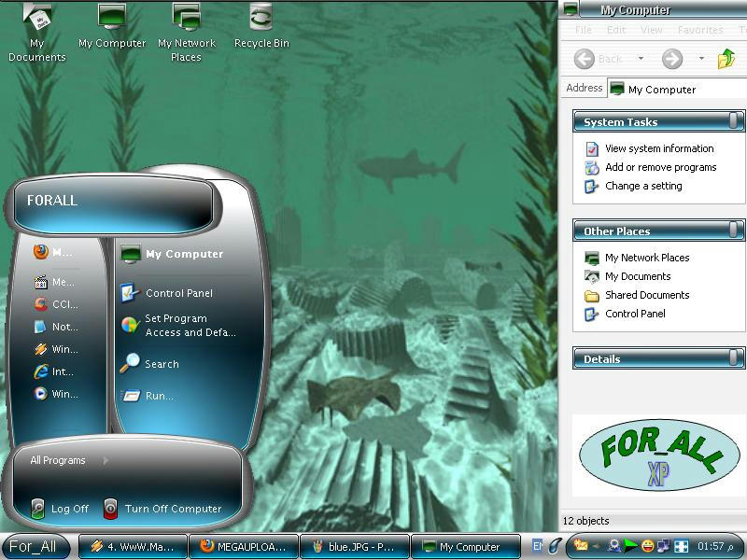Click Log Off in the Start menu
Image resolution: width=747 pixels, height=560 pixels.
[x=60, y=509]
